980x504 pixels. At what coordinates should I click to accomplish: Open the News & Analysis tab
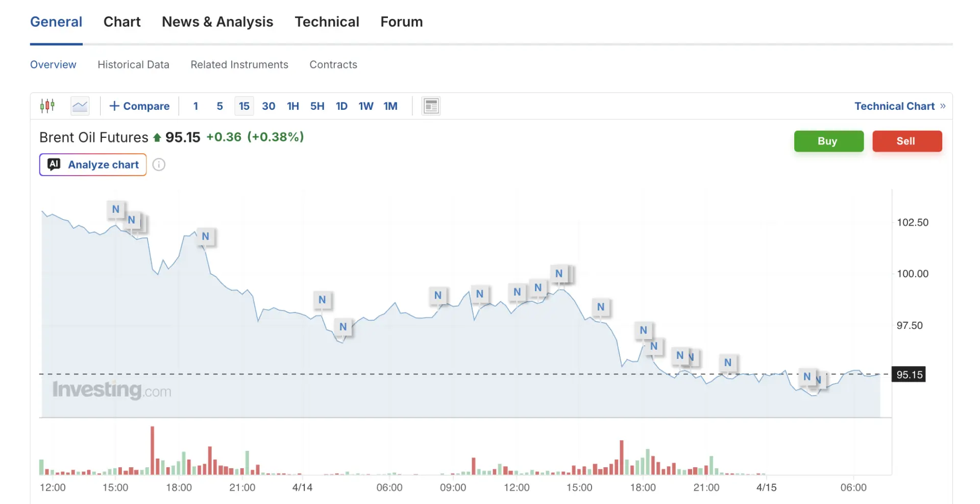[x=217, y=22]
